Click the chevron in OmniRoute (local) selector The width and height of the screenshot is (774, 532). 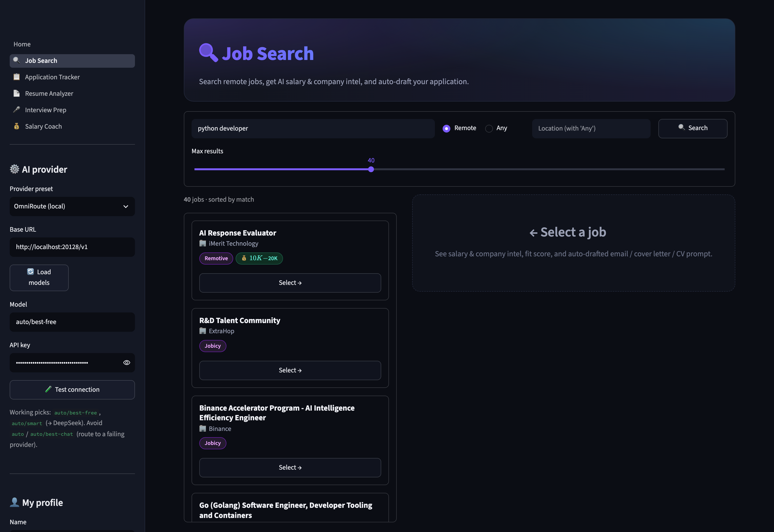click(x=126, y=207)
